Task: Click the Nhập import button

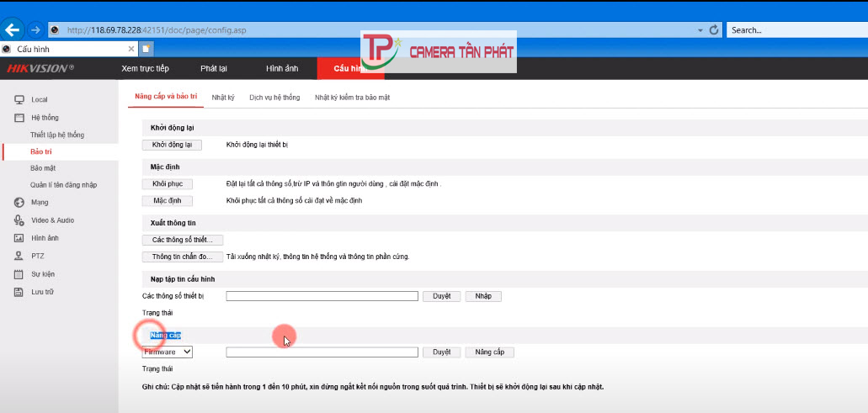Action: click(483, 296)
